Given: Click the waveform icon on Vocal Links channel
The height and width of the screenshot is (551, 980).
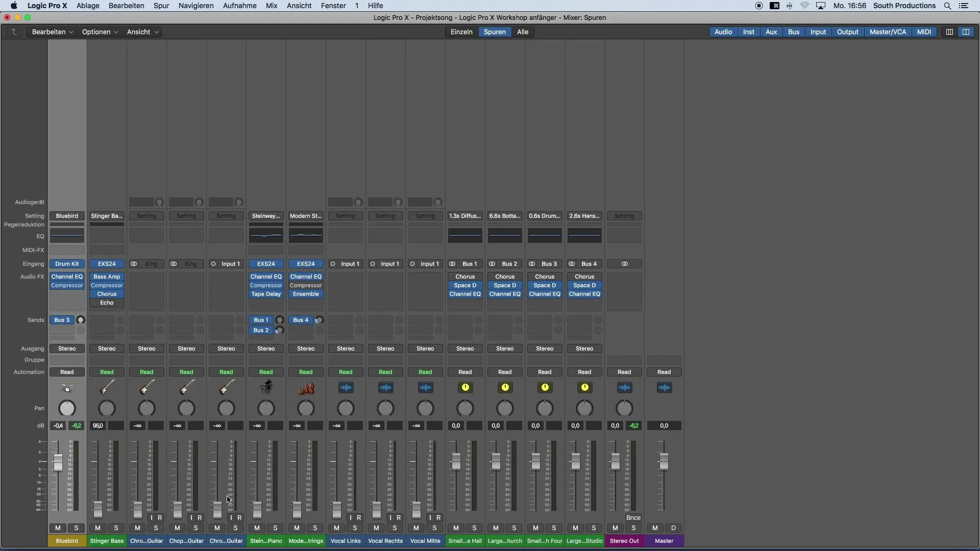Looking at the screenshot, I should pyautogui.click(x=345, y=387).
